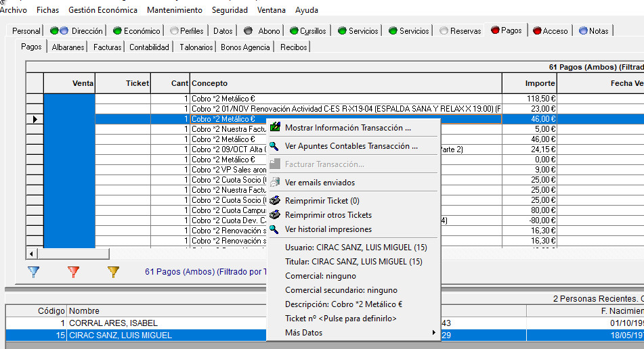The width and height of the screenshot is (644, 349).
Task: Choose Ver emails enviados entry
Action: (x=354, y=182)
